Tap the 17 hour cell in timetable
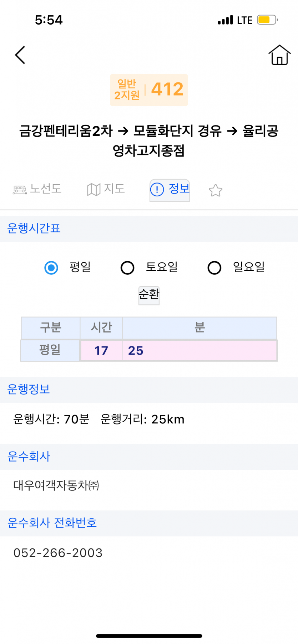 point(101,351)
